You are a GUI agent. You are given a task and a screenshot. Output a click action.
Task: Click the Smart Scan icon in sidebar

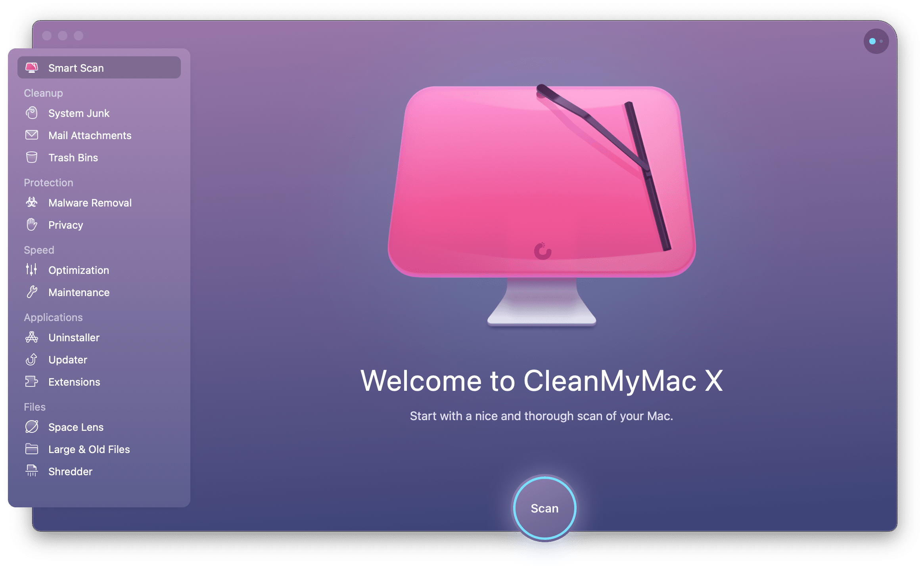33,67
